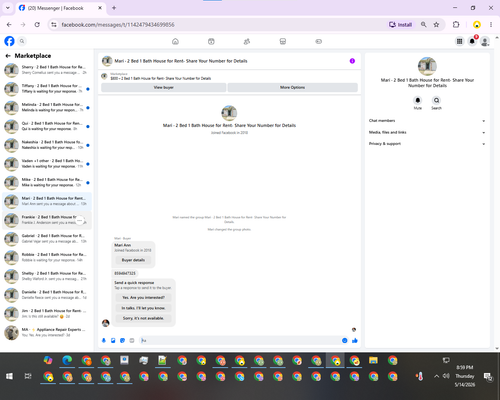
Task: Expand Chat members section
Action: 427,121
